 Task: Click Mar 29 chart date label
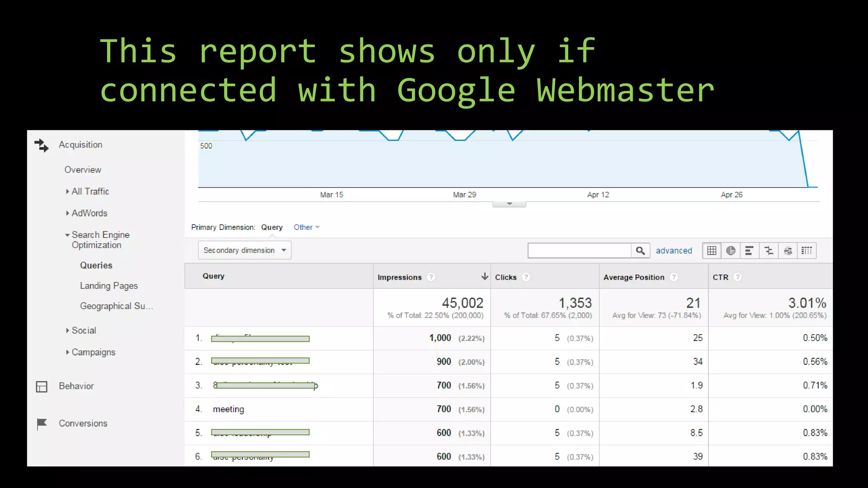[x=465, y=195]
